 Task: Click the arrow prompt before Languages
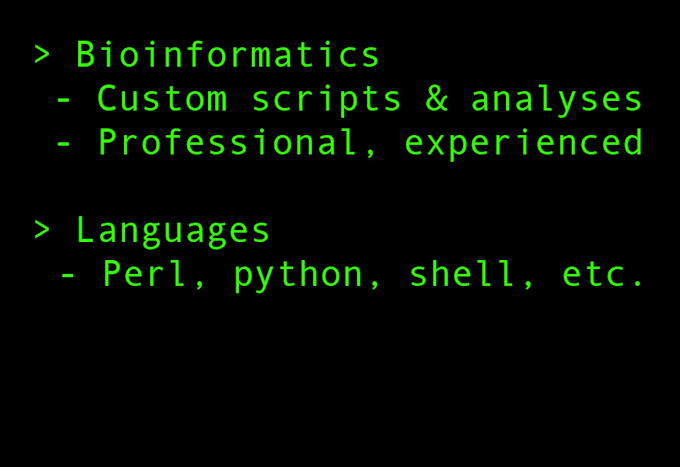tap(42, 230)
